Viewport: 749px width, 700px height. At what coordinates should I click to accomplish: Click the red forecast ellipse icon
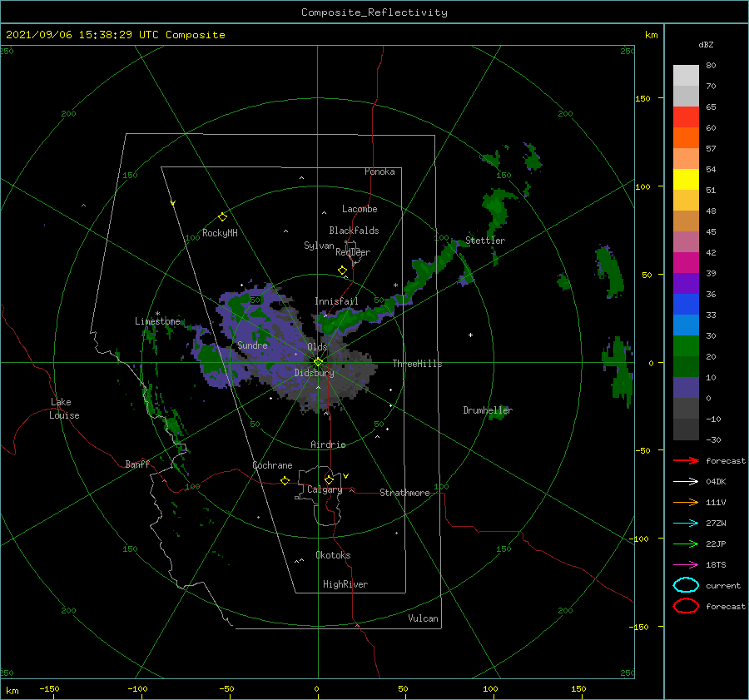tap(686, 606)
